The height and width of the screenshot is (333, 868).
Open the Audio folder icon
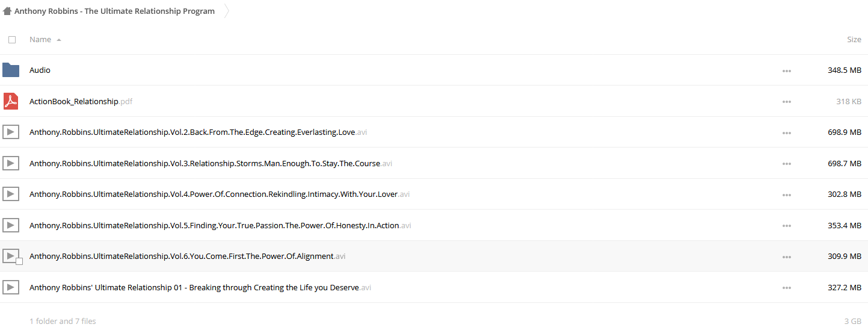[x=11, y=70]
